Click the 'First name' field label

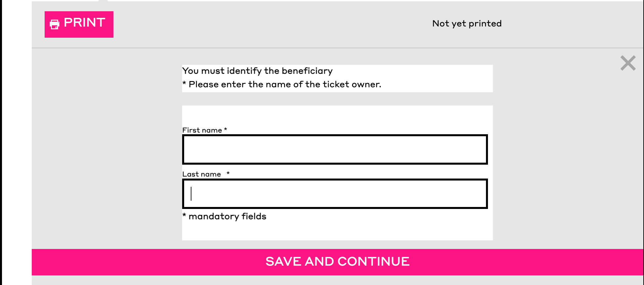click(x=202, y=130)
